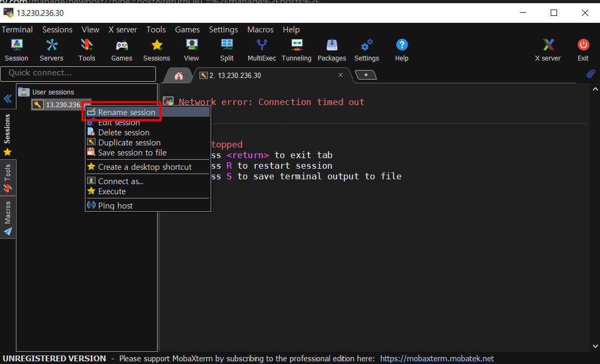The image size is (600, 364).
Task: Choose Duplicate session from context menu
Action: (147, 142)
